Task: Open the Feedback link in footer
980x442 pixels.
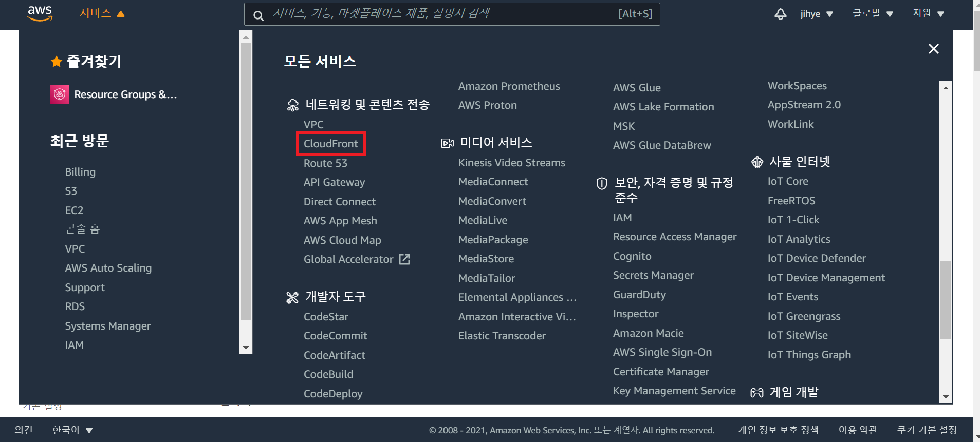Action: [24, 430]
